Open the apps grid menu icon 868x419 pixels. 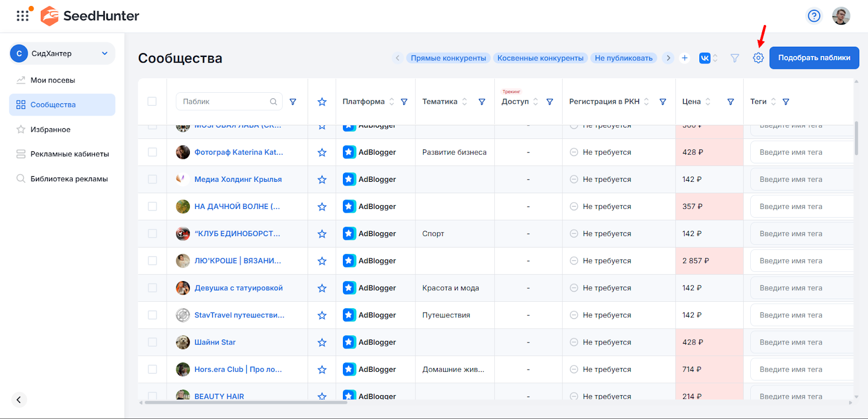(23, 16)
